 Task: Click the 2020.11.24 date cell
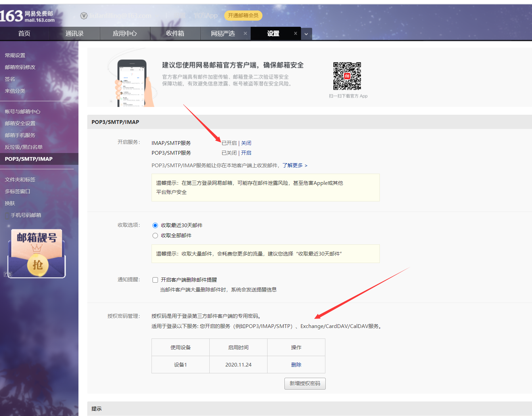click(x=238, y=365)
